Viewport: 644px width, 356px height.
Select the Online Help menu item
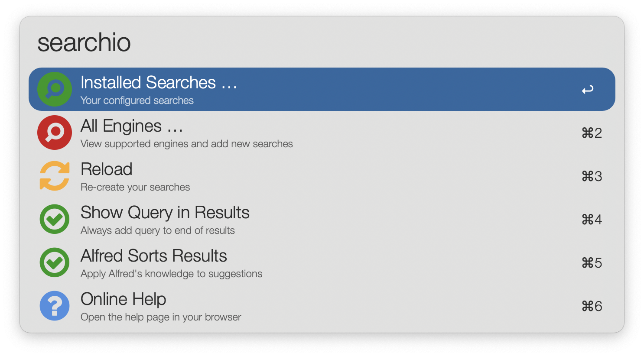[124, 299]
